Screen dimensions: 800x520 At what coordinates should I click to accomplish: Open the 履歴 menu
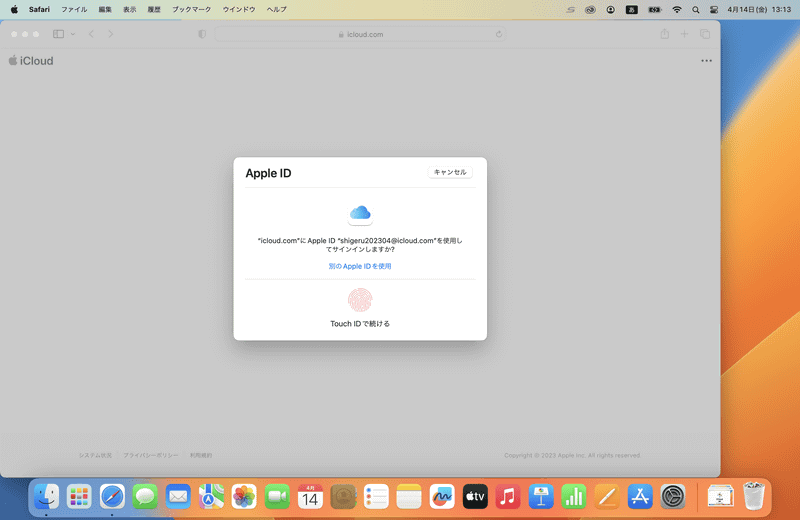pos(154,9)
